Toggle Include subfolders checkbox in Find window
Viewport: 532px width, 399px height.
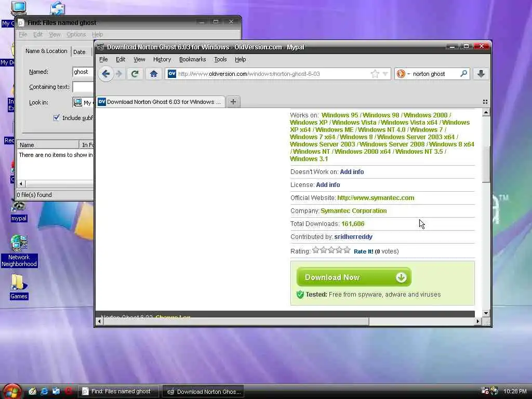pyautogui.click(x=56, y=118)
